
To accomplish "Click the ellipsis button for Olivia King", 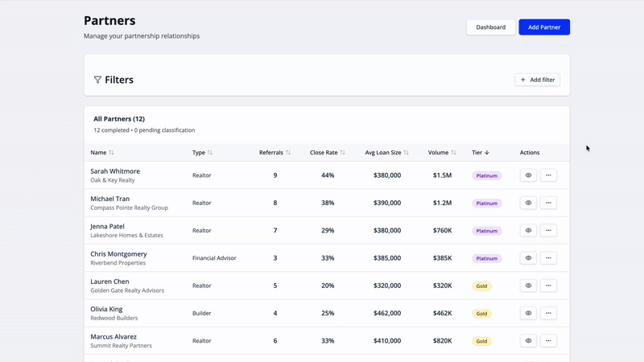I will (548, 314).
